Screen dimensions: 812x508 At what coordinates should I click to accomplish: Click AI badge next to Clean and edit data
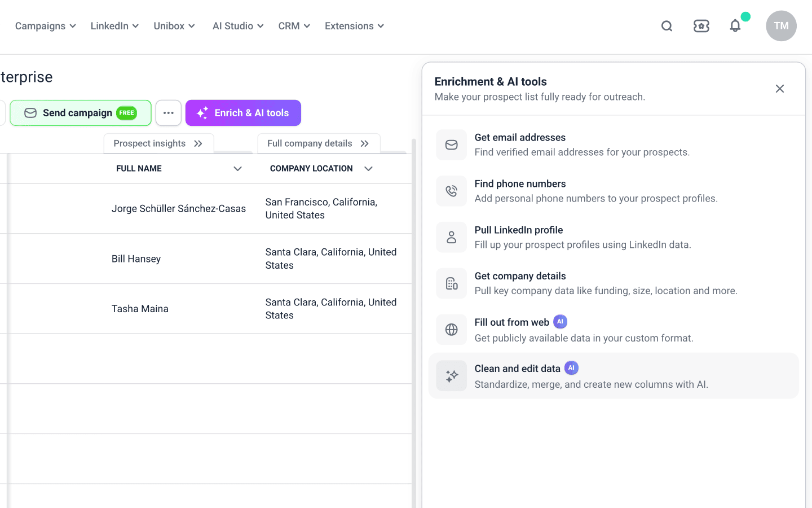click(571, 368)
